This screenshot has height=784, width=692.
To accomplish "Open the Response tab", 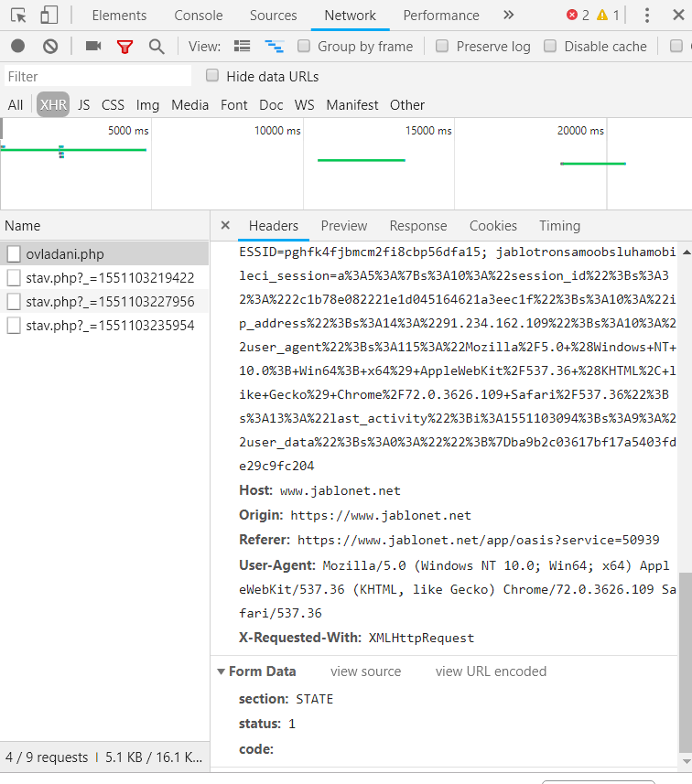I will coord(418,226).
